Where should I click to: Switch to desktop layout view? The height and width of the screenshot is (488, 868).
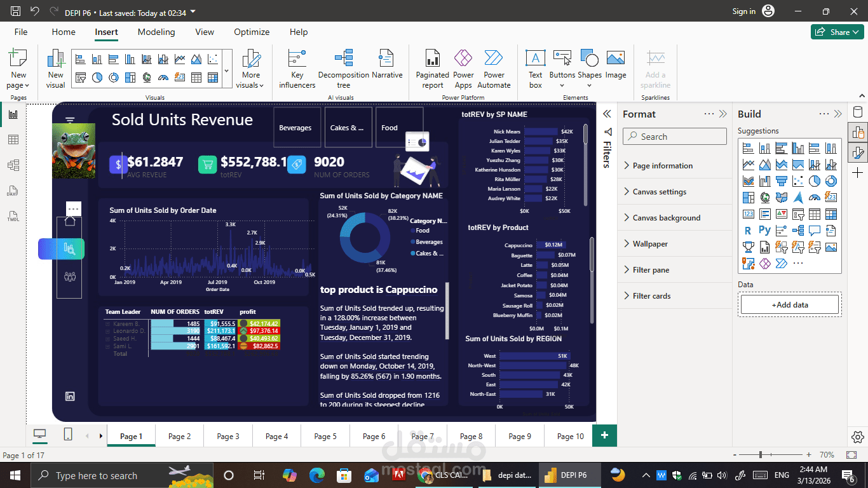(x=40, y=435)
